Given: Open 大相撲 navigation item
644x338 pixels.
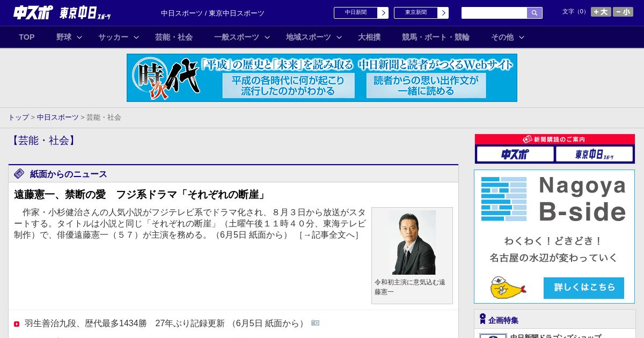Looking at the screenshot, I should coord(369,37).
